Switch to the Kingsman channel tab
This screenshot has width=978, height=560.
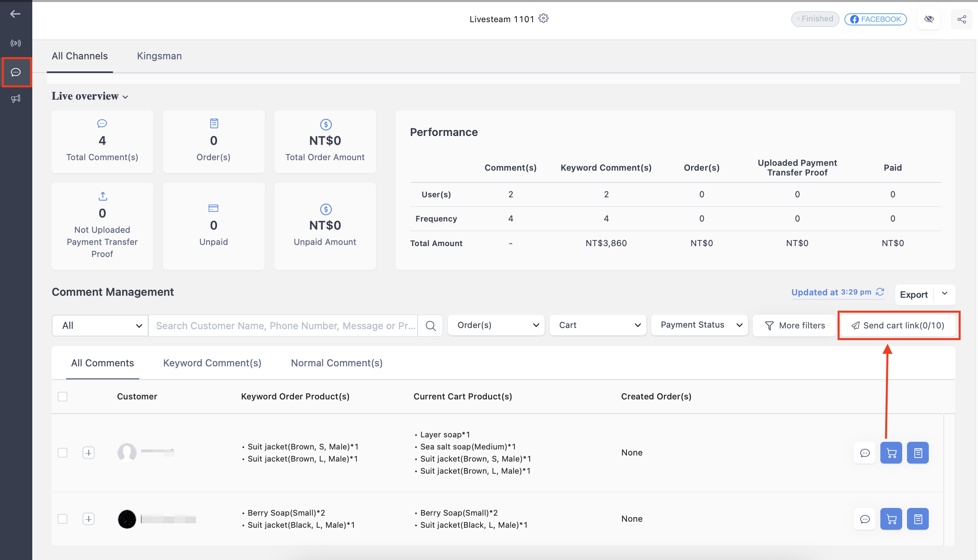click(x=159, y=56)
